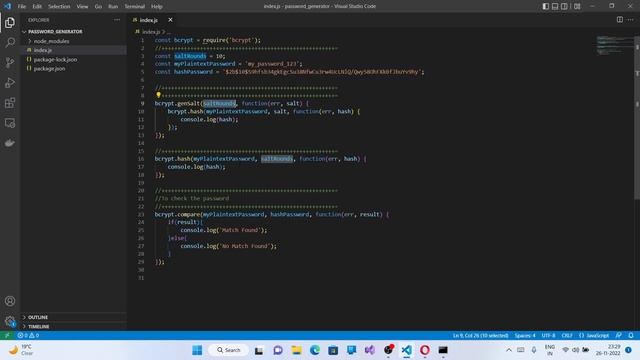Click the remote window status bar icon
This screenshot has height=360, width=640.
[x=7, y=335]
